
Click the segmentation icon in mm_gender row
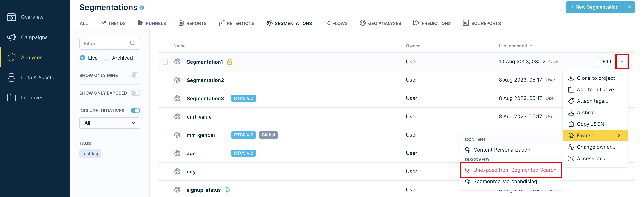click(x=177, y=135)
